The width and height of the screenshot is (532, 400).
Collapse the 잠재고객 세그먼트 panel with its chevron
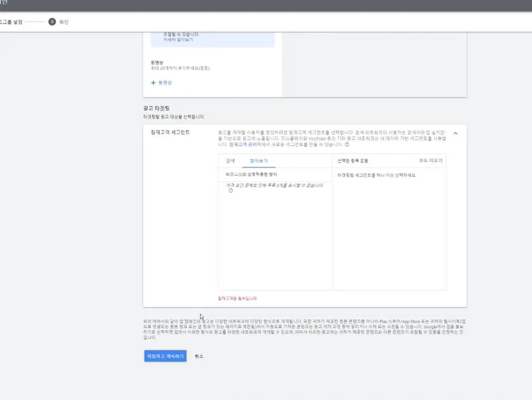(x=454, y=132)
